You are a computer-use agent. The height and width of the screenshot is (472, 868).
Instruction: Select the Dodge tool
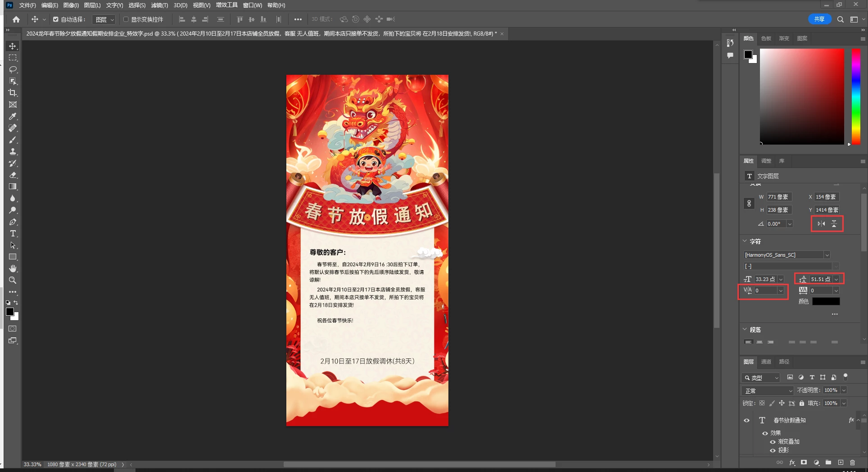(x=13, y=210)
